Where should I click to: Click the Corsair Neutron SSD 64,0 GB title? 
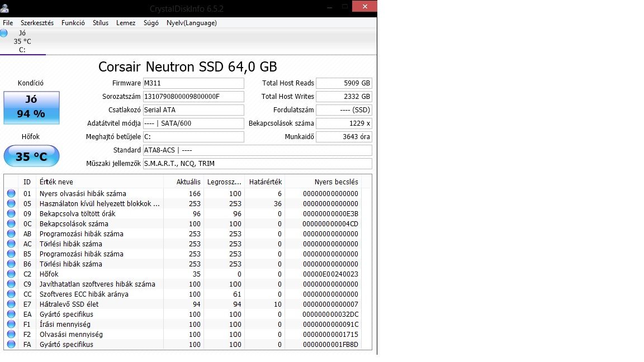[188, 66]
